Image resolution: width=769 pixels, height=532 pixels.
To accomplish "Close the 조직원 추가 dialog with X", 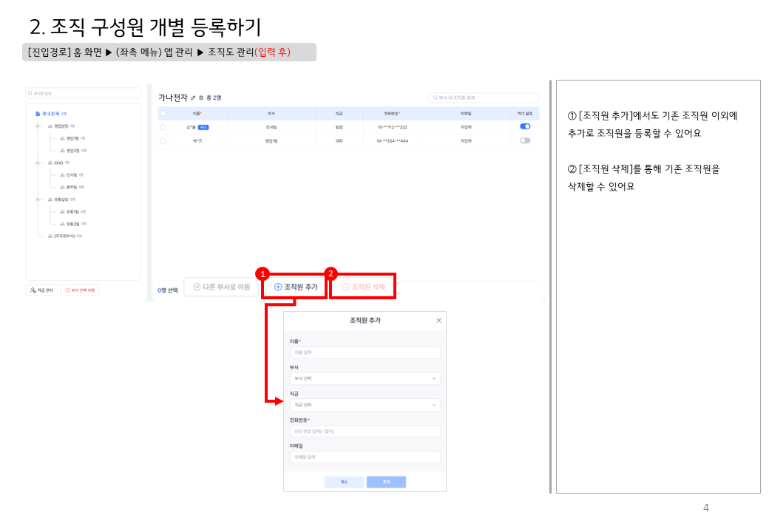I will pos(438,320).
